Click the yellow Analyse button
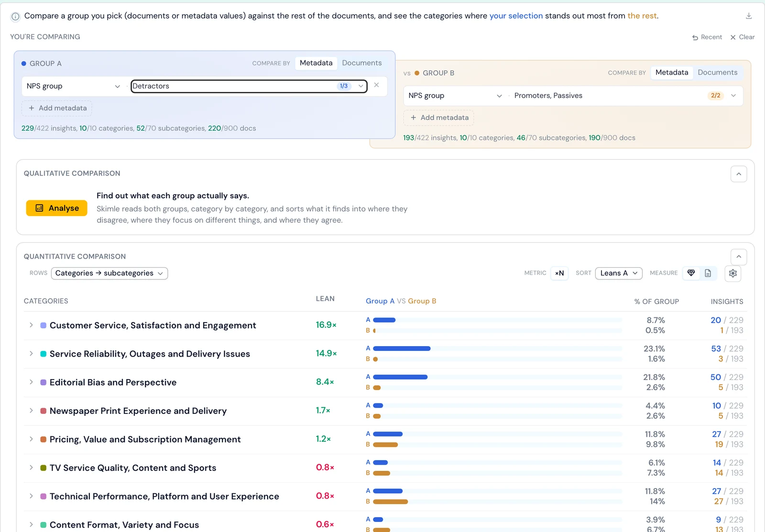The image size is (765, 532). [56, 208]
